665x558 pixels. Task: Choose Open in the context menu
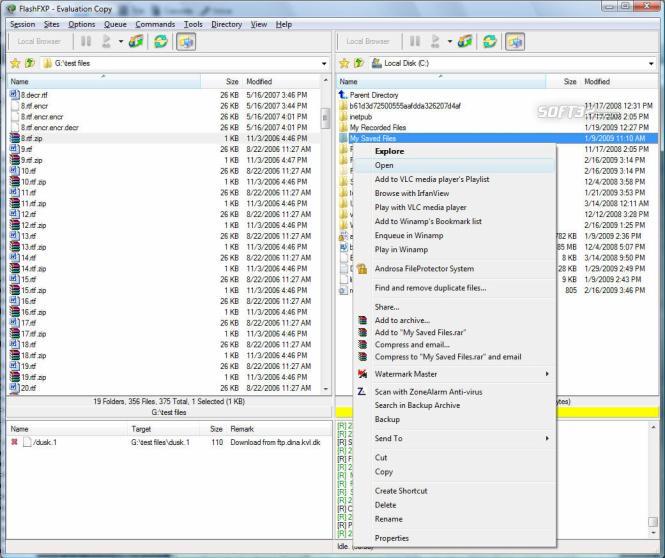[x=454, y=165]
